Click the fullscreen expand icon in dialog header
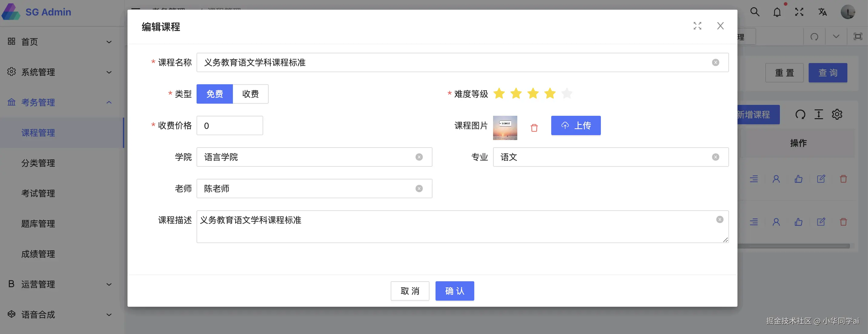 tap(697, 26)
